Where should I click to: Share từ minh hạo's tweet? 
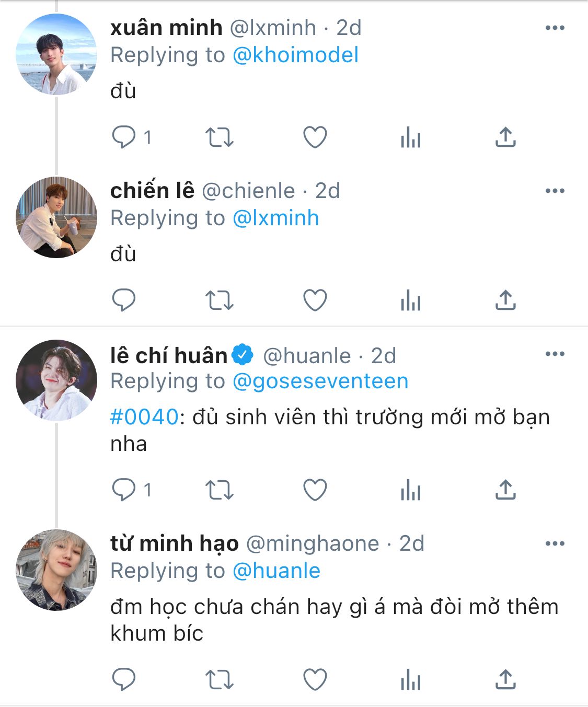pos(505,679)
